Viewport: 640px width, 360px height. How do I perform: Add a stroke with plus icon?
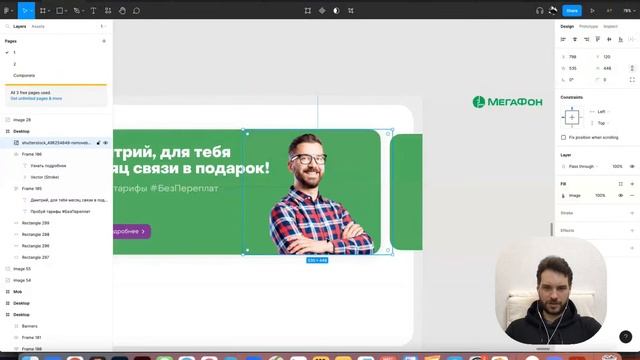pos(632,213)
